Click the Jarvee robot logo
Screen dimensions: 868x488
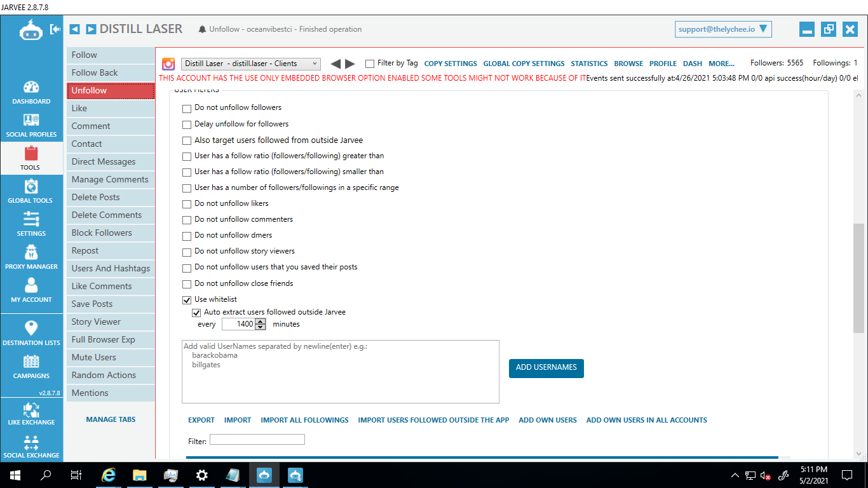(x=31, y=30)
